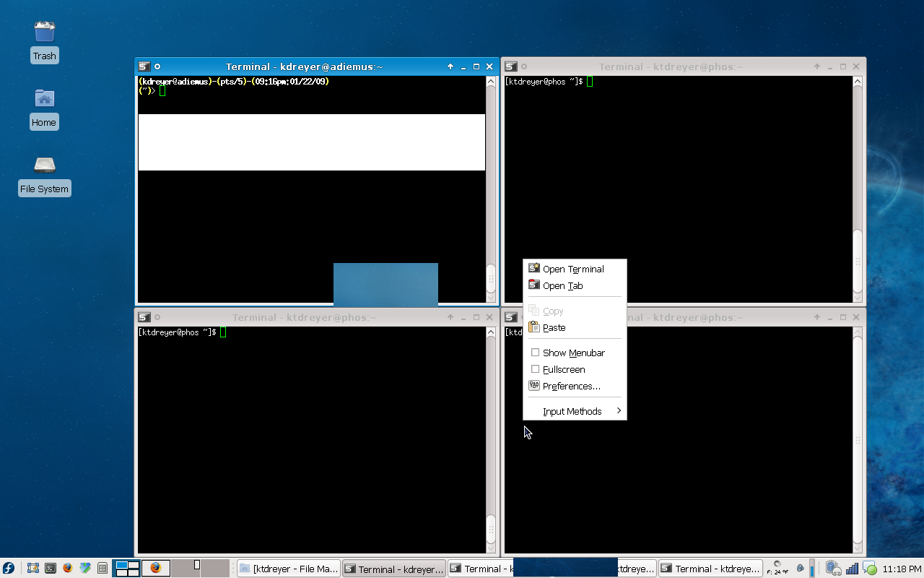
Task: Launch the terminal emulator from the panel
Action: click(x=51, y=569)
